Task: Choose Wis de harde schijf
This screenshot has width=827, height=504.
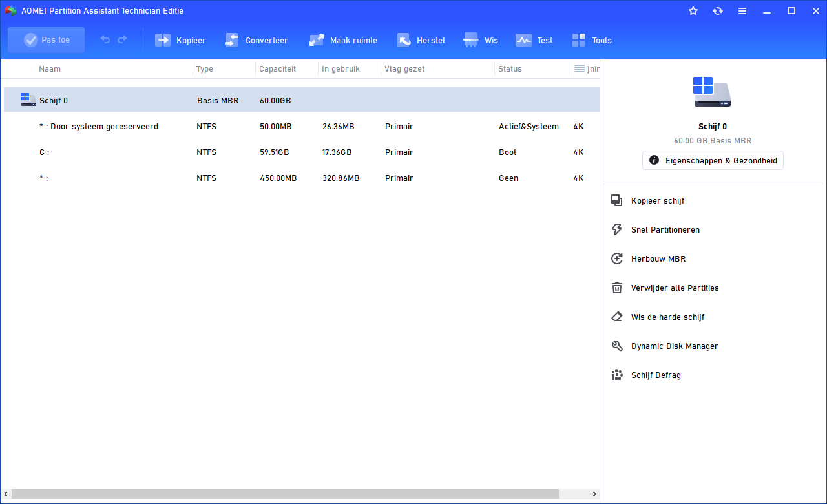Action: click(668, 317)
